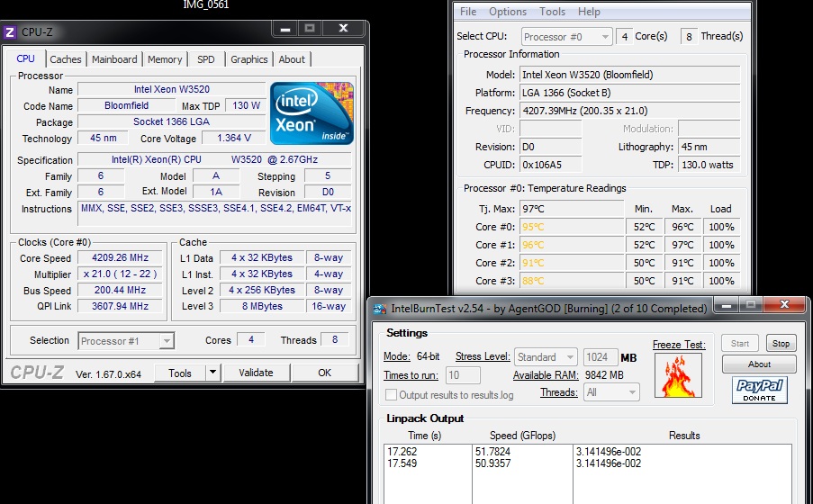Click the IntelBurnTest title bar icon
Screen dimensions: 813x504
[x=379, y=309]
